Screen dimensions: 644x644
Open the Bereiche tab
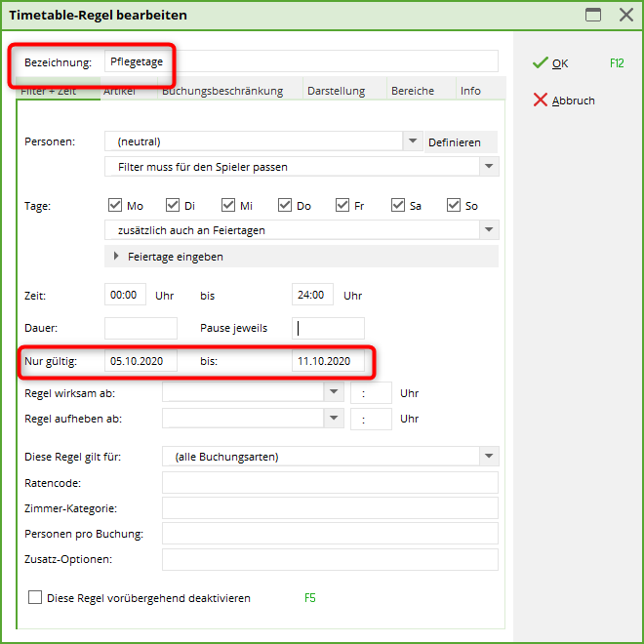point(413,91)
